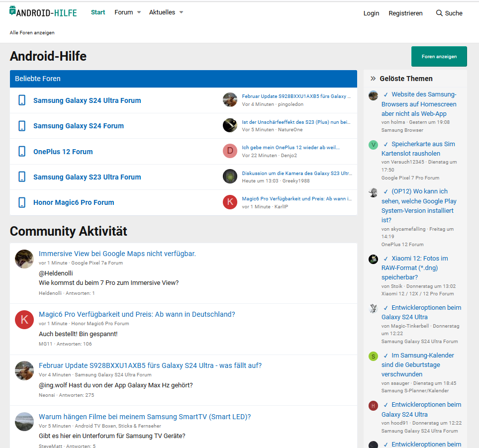The width and height of the screenshot is (479, 448).
Task: Click phone icon beside OnePlus 12 Forum
Action: (x=22, y=152)
